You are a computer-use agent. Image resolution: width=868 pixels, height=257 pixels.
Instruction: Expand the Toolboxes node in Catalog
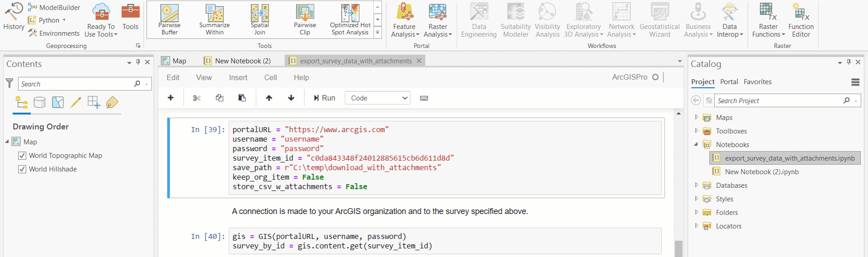point(696,131)
